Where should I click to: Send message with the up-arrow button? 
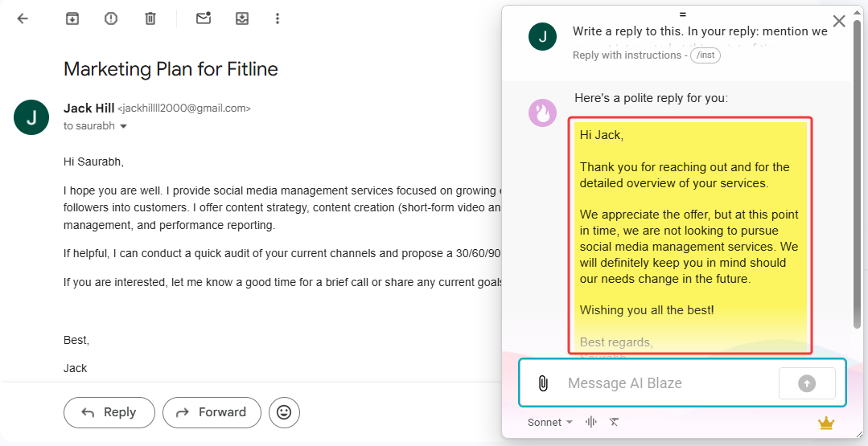[x=806, y=383]
